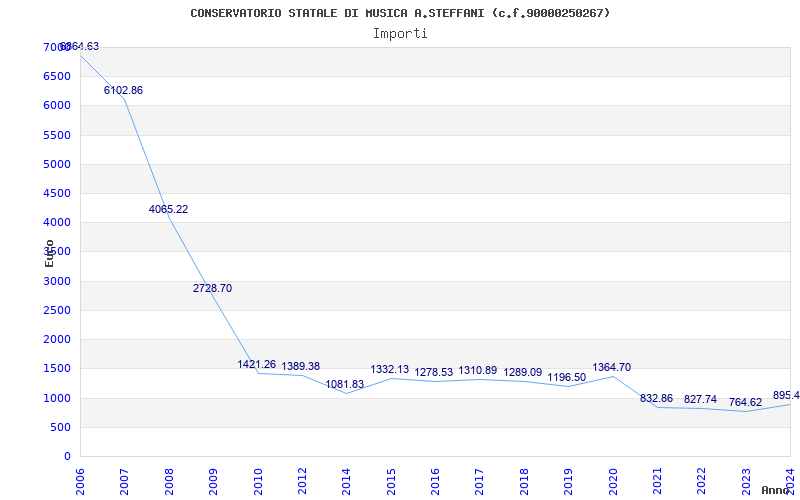
Task: Click the 3000 y-axis tick label
Action: tap(57, 281)
